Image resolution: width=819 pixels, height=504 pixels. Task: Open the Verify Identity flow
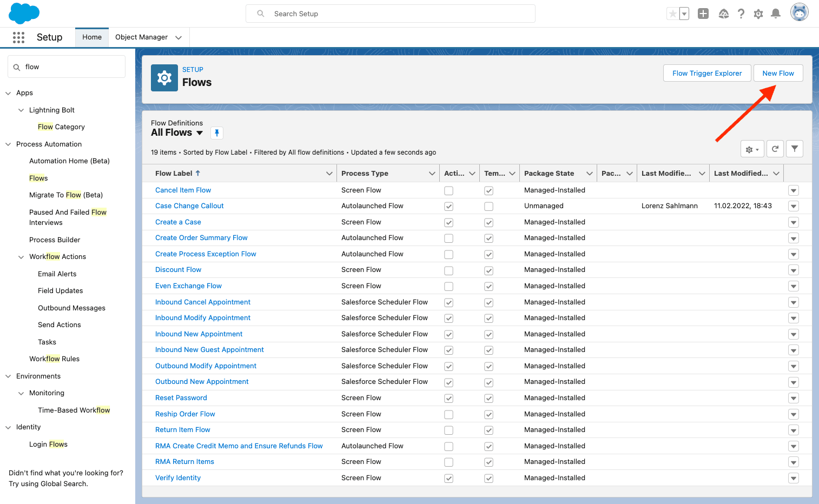point(178,478)
